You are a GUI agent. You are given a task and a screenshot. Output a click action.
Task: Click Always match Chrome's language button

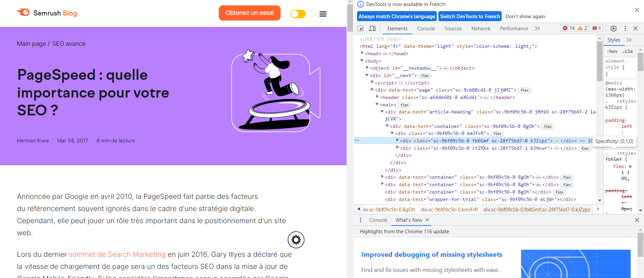click(x=397, y=16)
